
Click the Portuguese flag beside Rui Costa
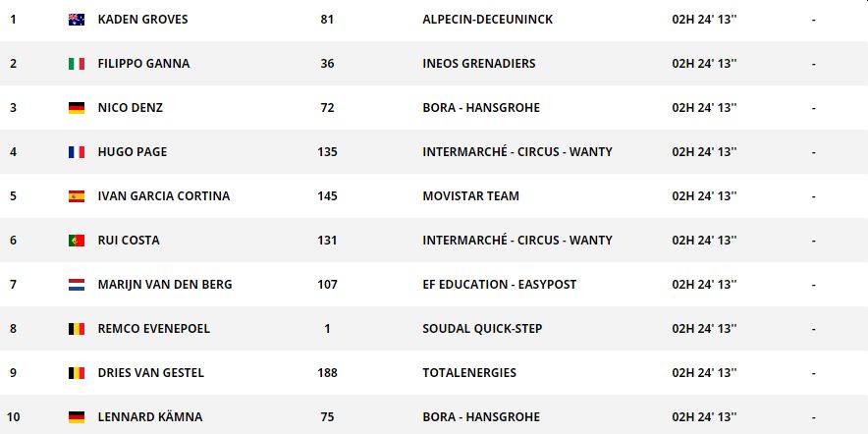(x=76, y=241)
